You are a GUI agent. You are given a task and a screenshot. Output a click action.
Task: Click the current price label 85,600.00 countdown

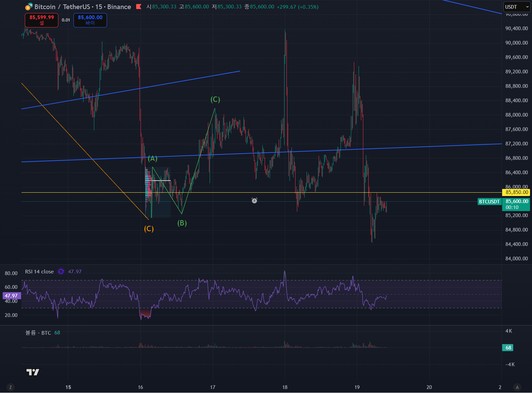coord(516,204)
